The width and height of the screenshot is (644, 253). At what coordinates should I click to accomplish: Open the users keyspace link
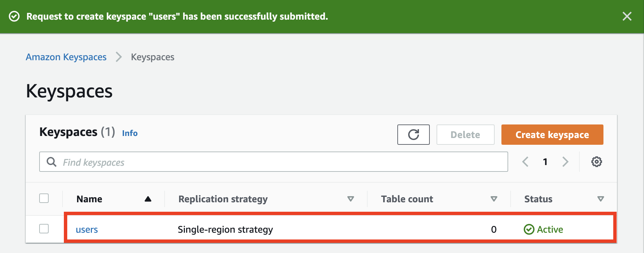click(87, 230)
